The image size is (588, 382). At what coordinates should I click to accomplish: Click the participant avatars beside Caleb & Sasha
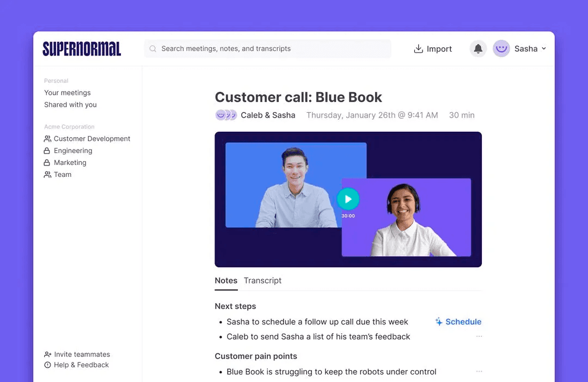pyautogui.click(x=226, y=115)
